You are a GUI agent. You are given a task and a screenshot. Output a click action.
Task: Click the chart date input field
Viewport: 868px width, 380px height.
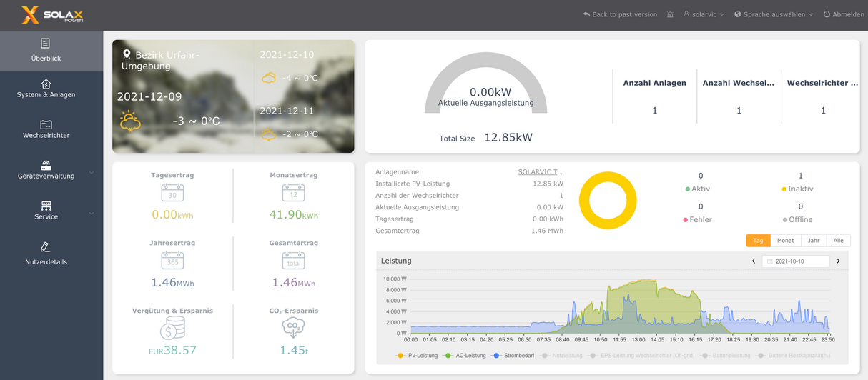[x=796, y=261]
